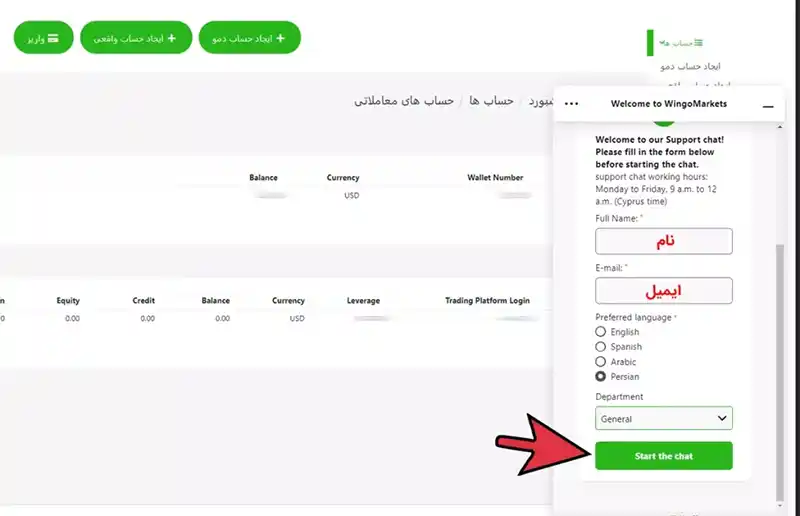Open ایجاد حساب دمو sidebar link

point(690,66)
